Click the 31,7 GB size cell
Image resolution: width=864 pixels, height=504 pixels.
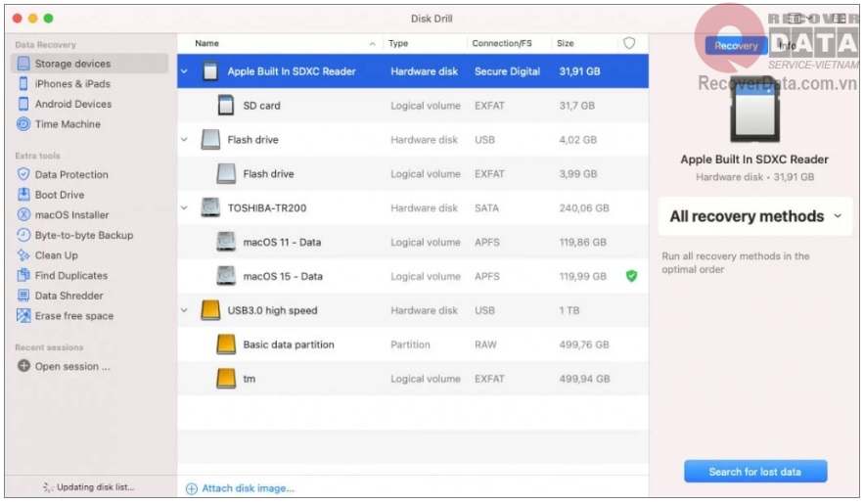pyautogui.click(x=576, y=106)
